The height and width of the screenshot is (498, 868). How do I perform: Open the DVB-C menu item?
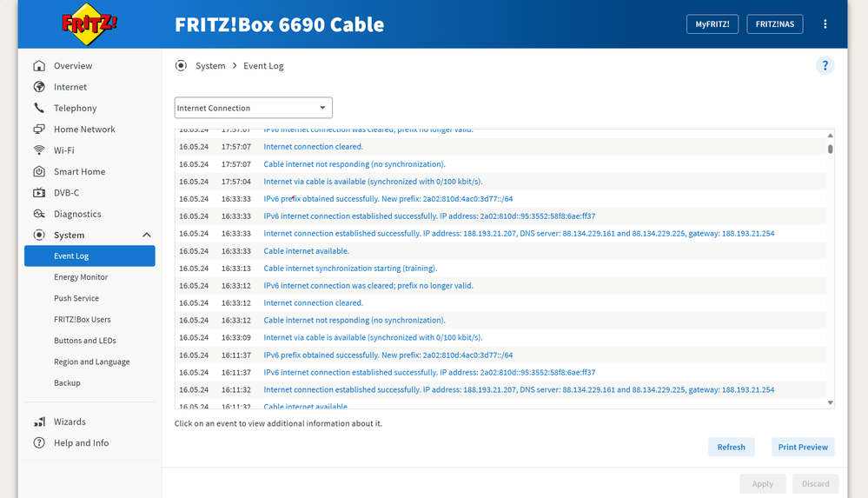tap(66, 193)
